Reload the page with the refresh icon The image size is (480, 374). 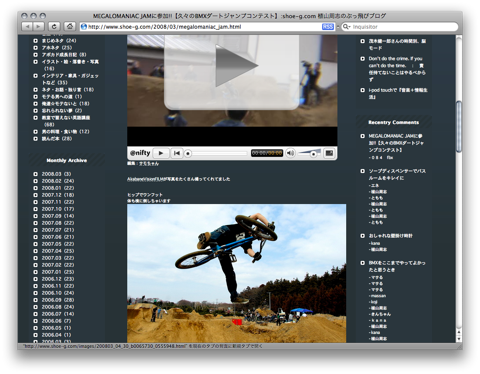click(54, 26)
